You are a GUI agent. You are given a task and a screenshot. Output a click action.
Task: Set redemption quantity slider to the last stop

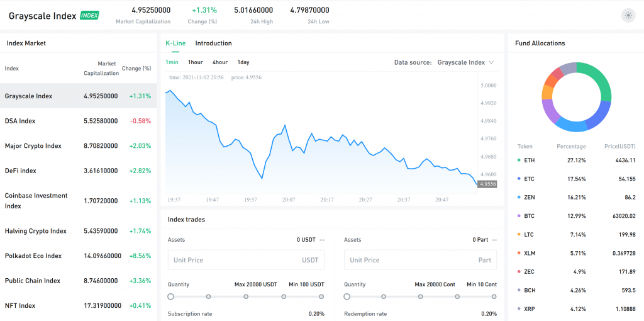point(494,296)
